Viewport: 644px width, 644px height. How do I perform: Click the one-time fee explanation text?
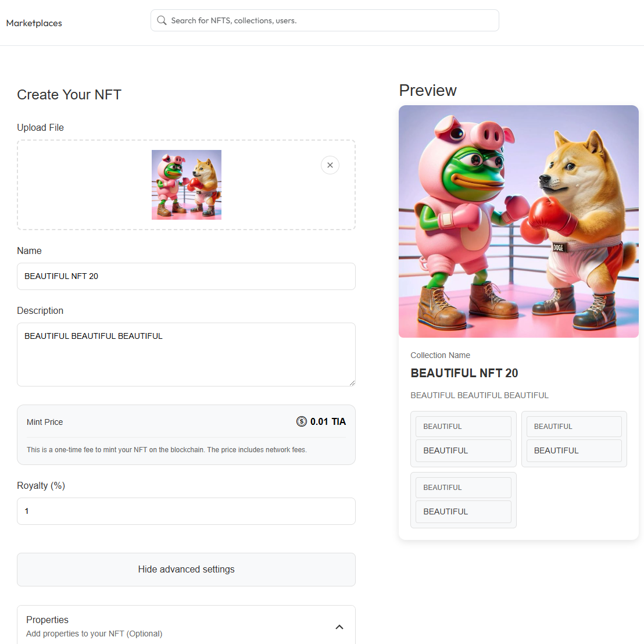click(167, 450)
